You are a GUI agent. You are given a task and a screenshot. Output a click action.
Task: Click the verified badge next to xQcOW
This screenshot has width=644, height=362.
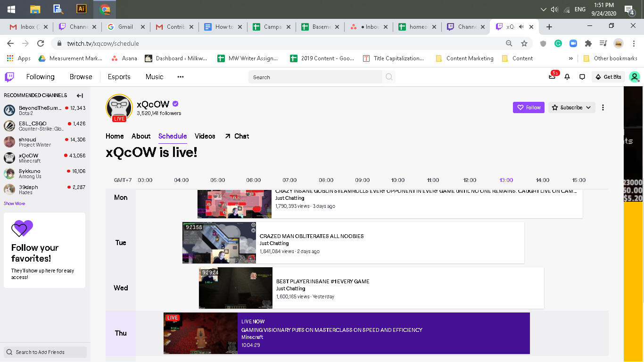(x=175, y=104)
